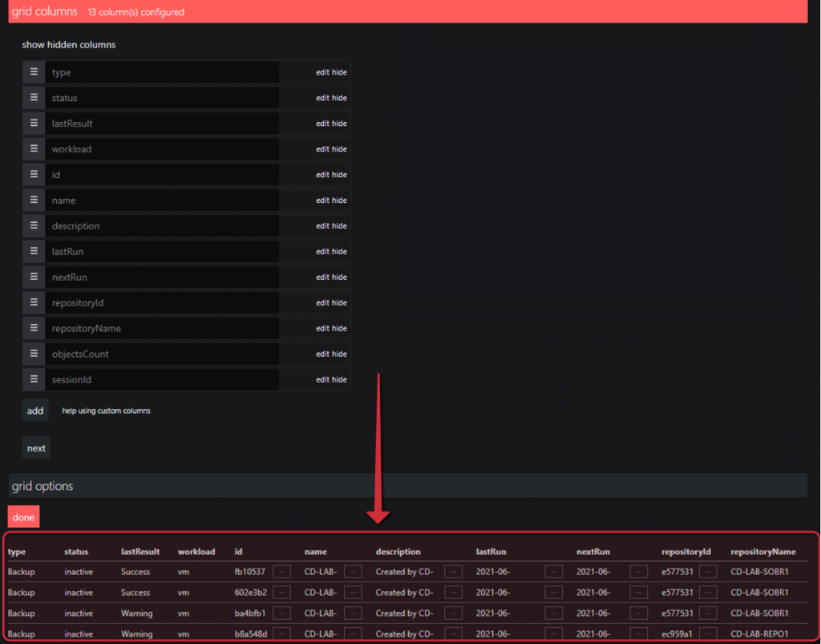
Task: Select the repositoryName reorder handle icon
Action: tap(32, 328)
